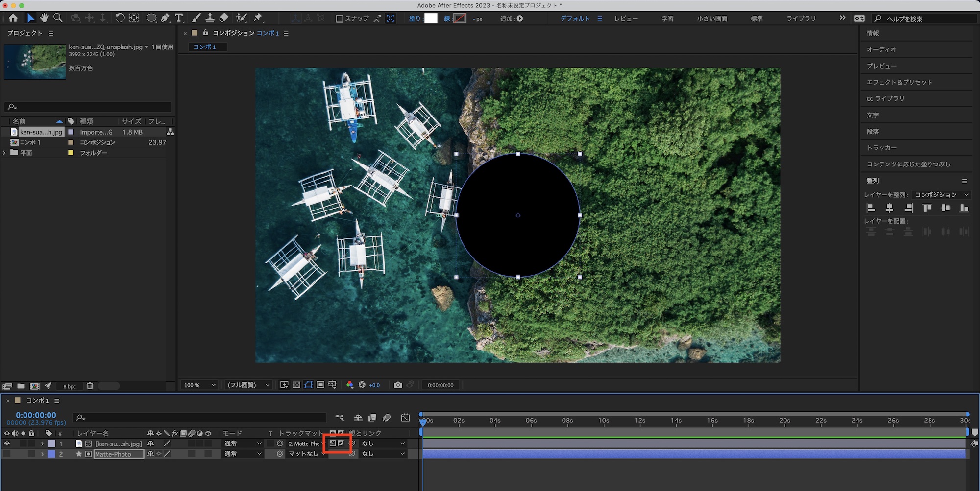Select the Pen tool
This screenshot has height=491, width=980.
coord(165,18)
